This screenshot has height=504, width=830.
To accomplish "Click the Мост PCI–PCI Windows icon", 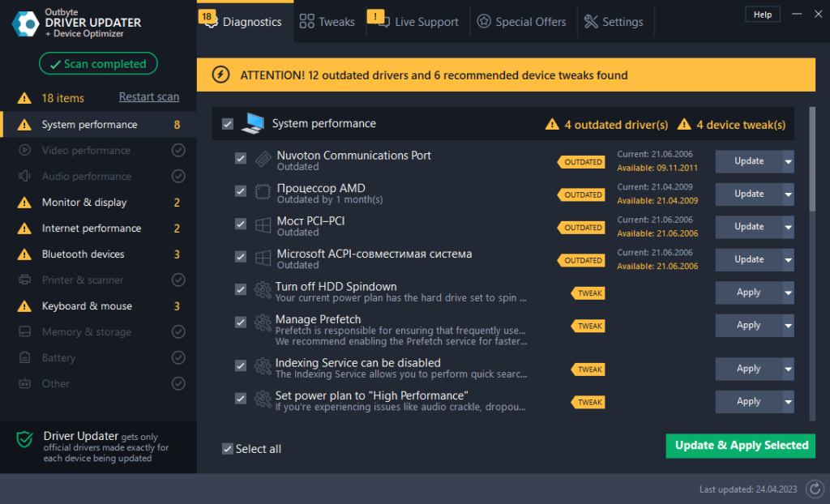I will pos(263,224).
